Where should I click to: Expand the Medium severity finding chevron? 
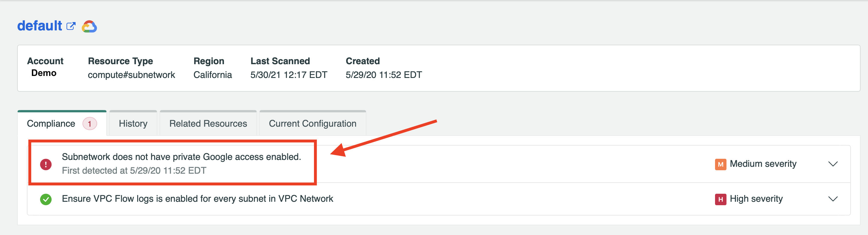point(832,164)
